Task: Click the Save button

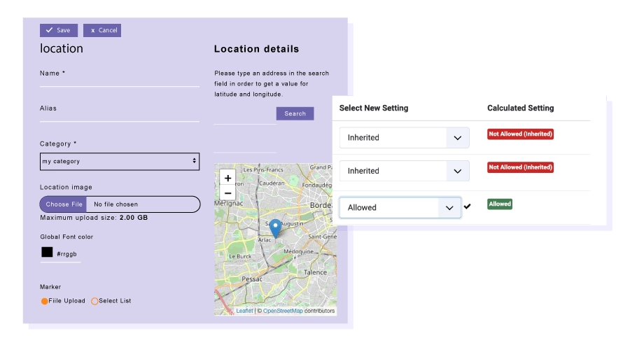Action: [59, 30]
